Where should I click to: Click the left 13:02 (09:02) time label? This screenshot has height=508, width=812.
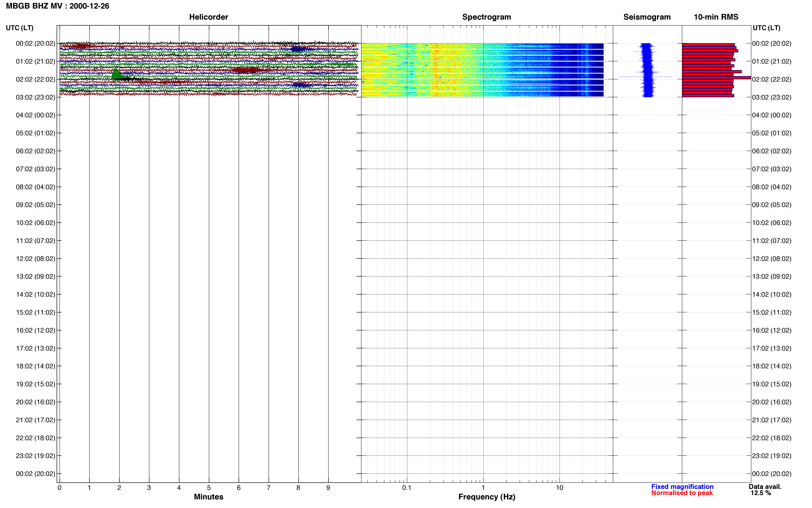pyautogui.click(x=36, y=277)
